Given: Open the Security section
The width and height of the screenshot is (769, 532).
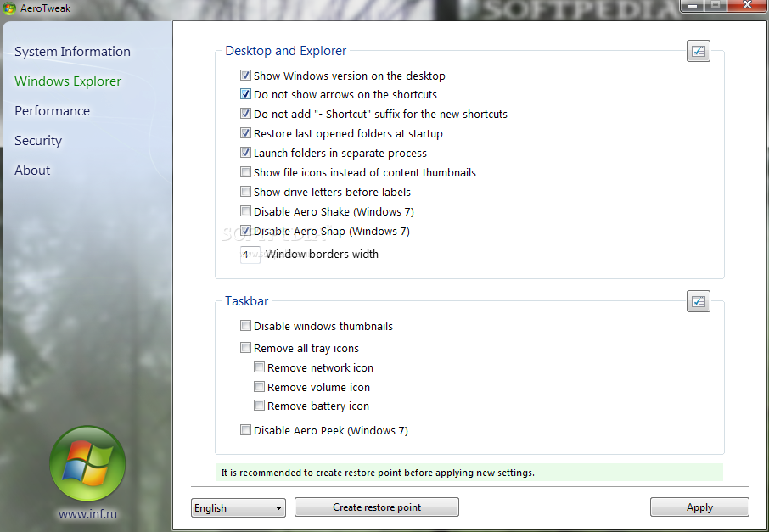Looking at the screenshot, I should pyautogui.click(x=38, y=141).
